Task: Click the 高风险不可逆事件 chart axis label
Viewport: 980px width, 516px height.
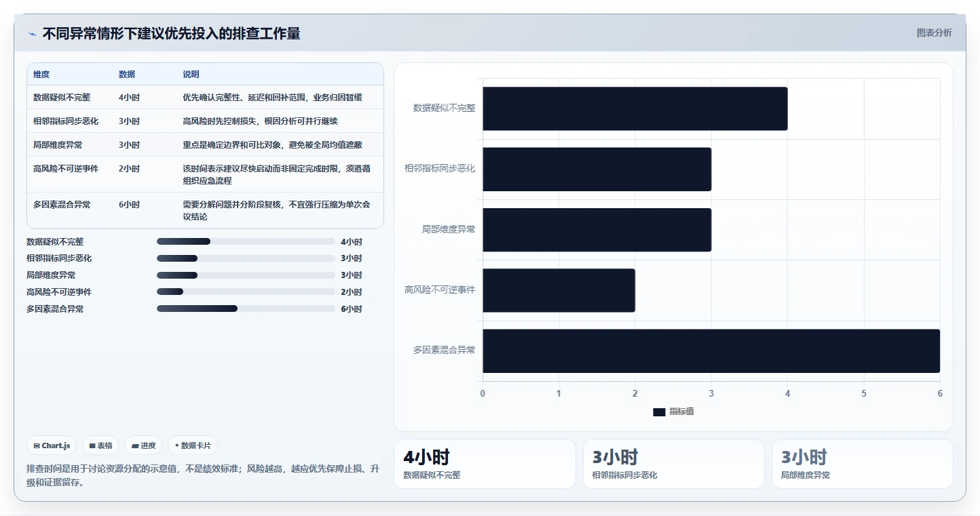Action: (440, 290)
